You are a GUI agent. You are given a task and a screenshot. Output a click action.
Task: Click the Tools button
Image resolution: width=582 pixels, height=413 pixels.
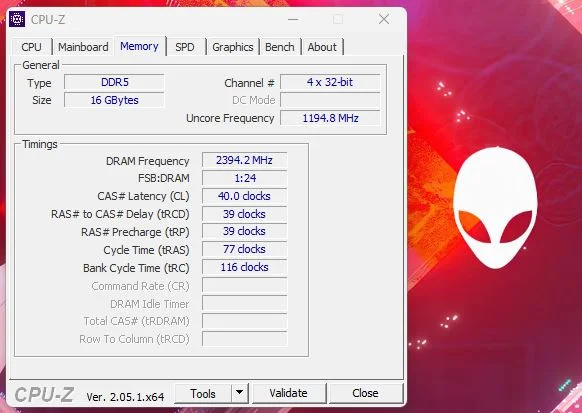203,393
